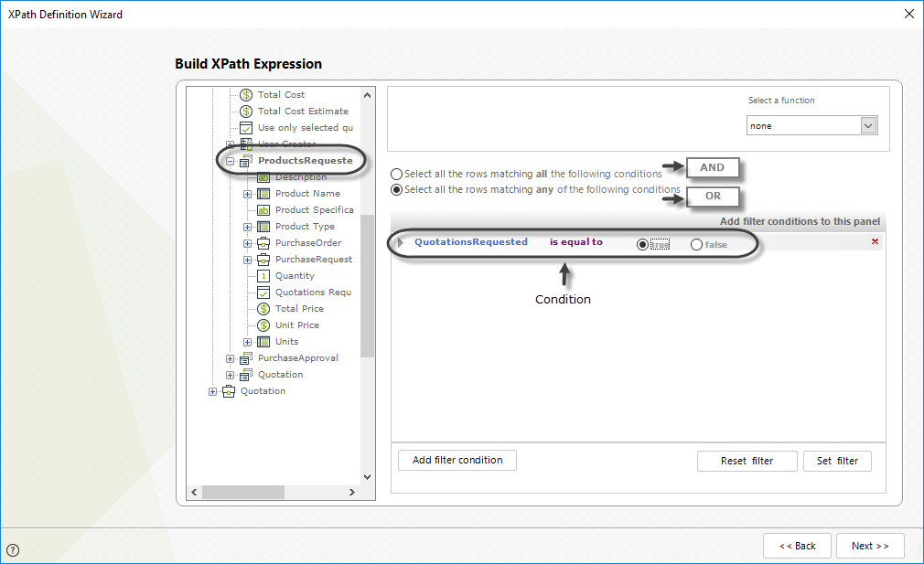The height and width of the screenshot is (564, 924).
Task: Click the Product Type table icon
Action: [263, 227]
